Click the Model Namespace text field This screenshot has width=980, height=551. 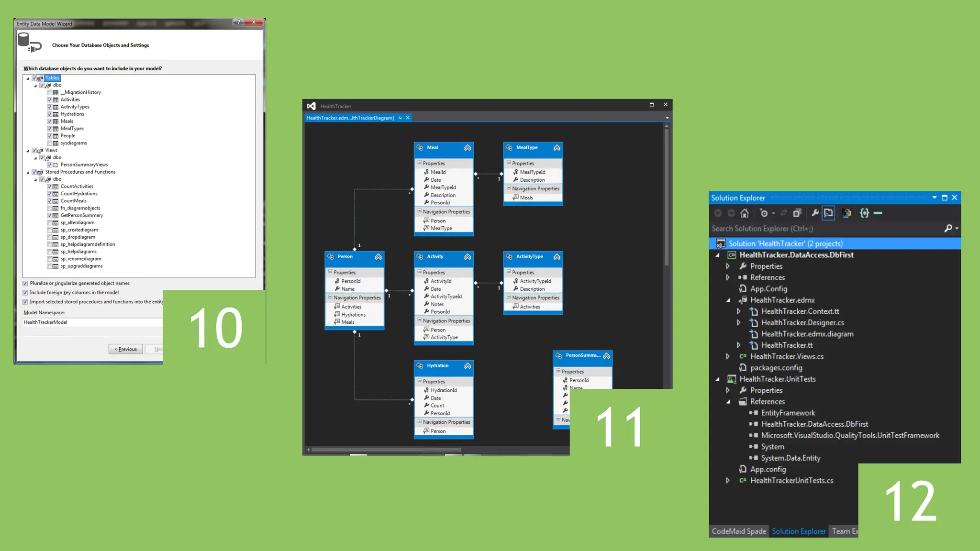(91, 322)
